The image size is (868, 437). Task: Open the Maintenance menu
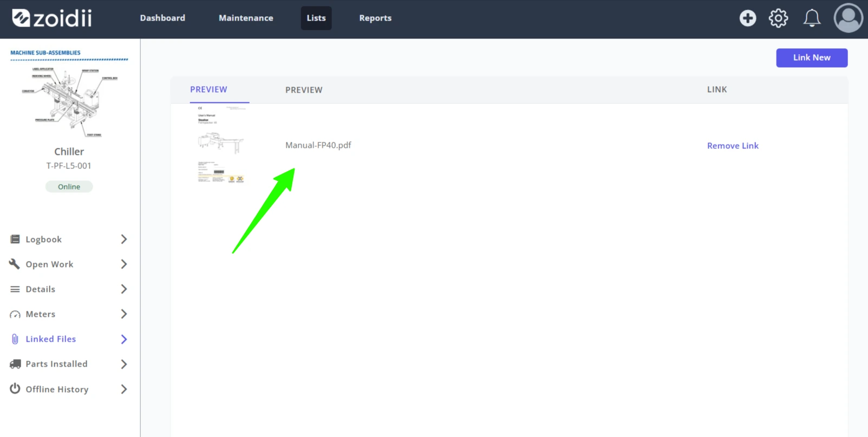(x=246, y=18)
